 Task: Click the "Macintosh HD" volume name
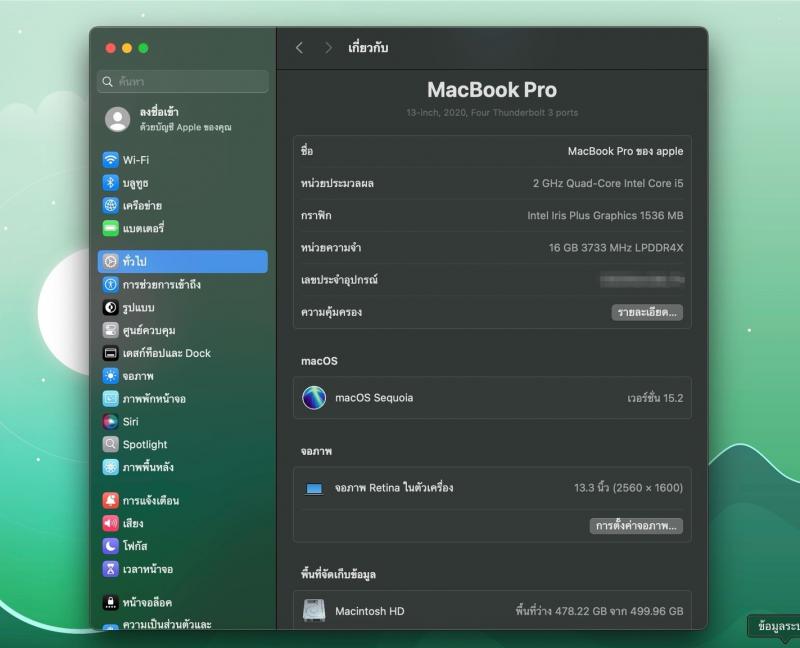coord(370,611)
